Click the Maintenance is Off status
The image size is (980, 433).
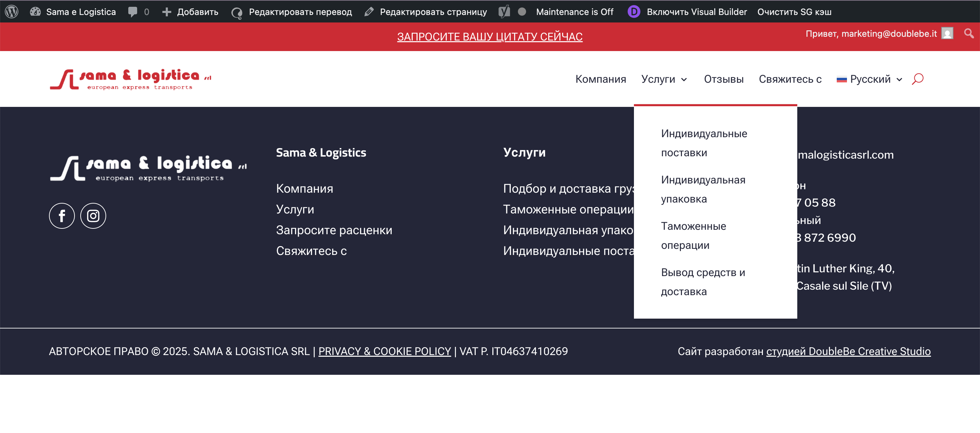(574, 12)
